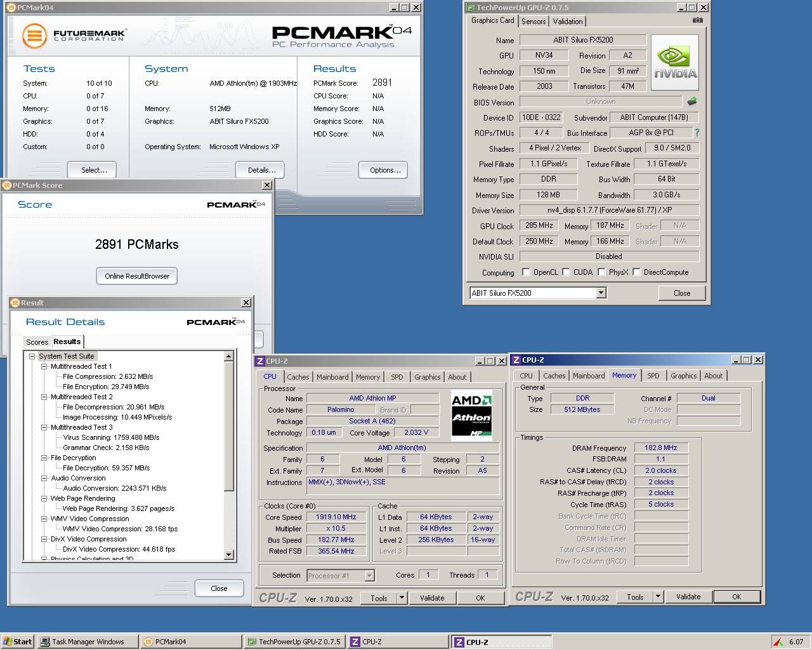This screenshot has height=650, width=812.
Task: Click scroll down arrow in results list
Action: pos(229,554)
